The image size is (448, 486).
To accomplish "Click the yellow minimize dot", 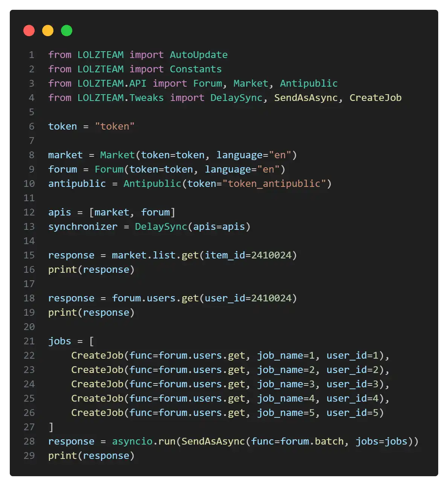I will click(48, 31).
